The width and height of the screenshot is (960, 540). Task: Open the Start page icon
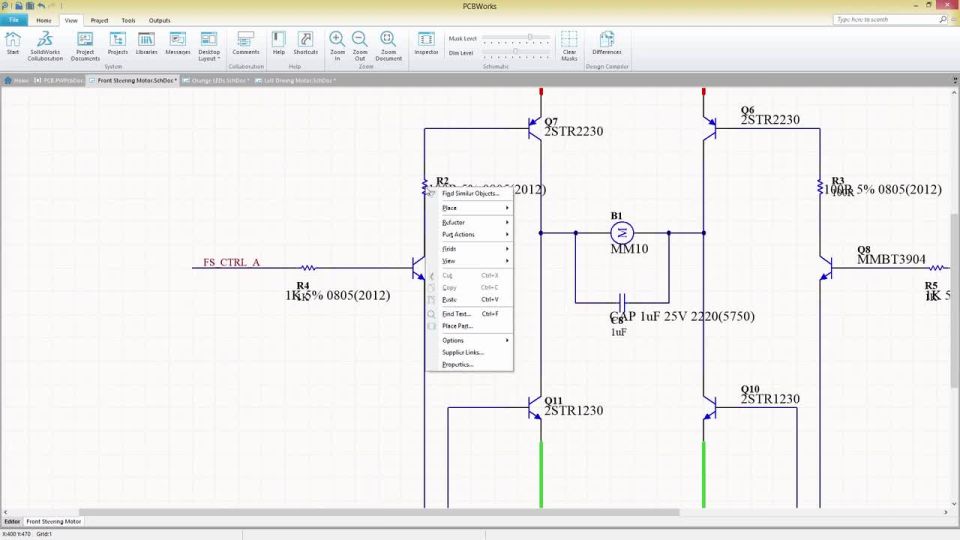point(13,43)
